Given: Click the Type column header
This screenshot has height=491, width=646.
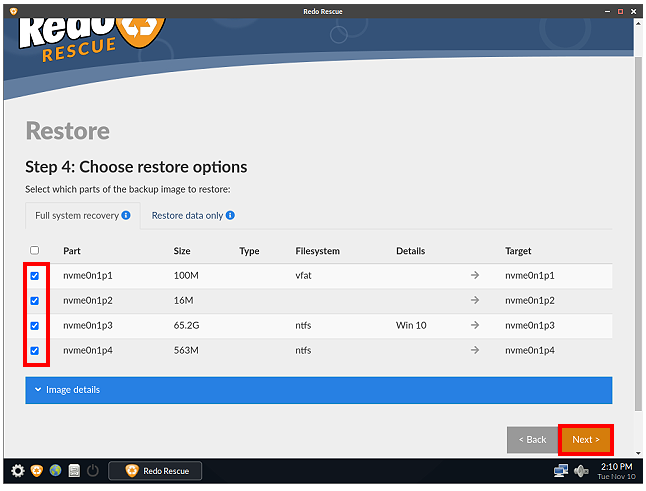Looking at the screenshot, I should pyautogui.click(x=249, y=251).
